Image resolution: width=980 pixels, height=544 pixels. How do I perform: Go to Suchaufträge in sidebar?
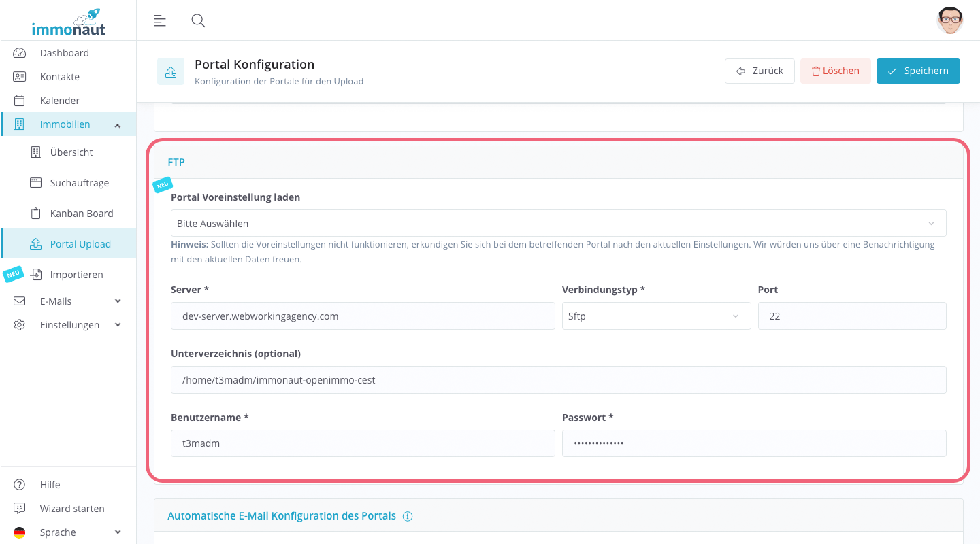(79, 183)
